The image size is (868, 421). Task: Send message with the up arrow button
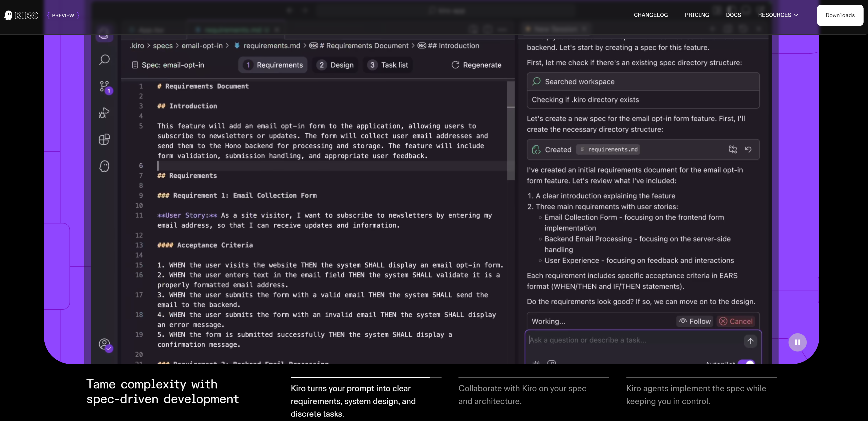coord(750,341)
